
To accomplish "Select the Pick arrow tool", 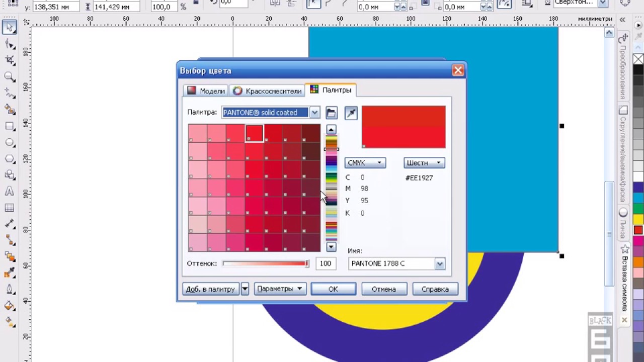I will click(x=9, y=28).
